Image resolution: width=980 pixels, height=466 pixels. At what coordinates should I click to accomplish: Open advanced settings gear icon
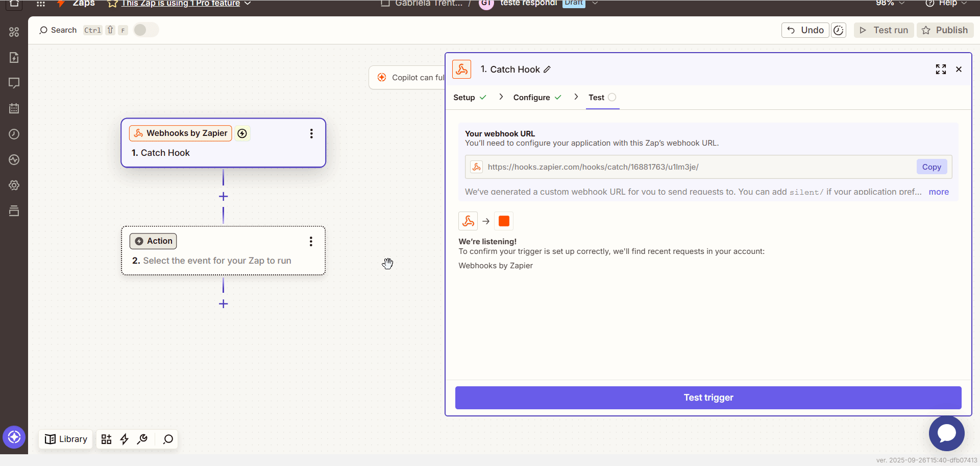tap(14, 185)
